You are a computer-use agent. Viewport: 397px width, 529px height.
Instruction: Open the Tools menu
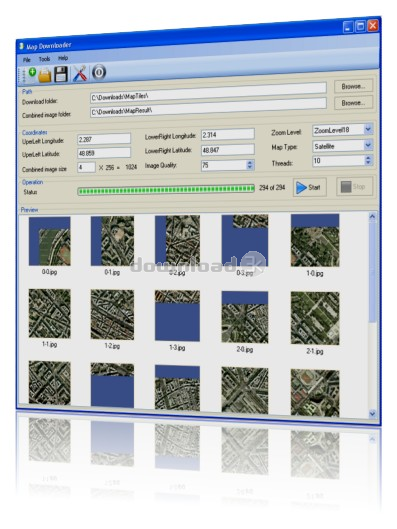pyautogui.click(x=44, y=59)
